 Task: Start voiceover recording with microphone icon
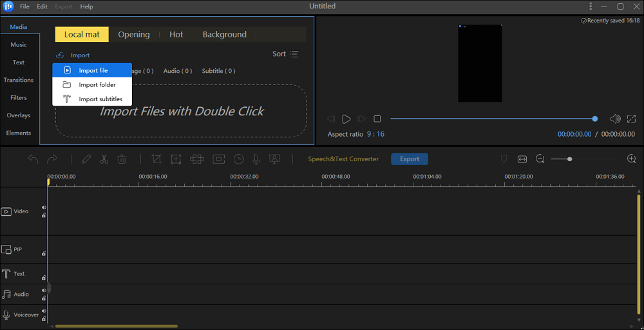click(256, 159)
